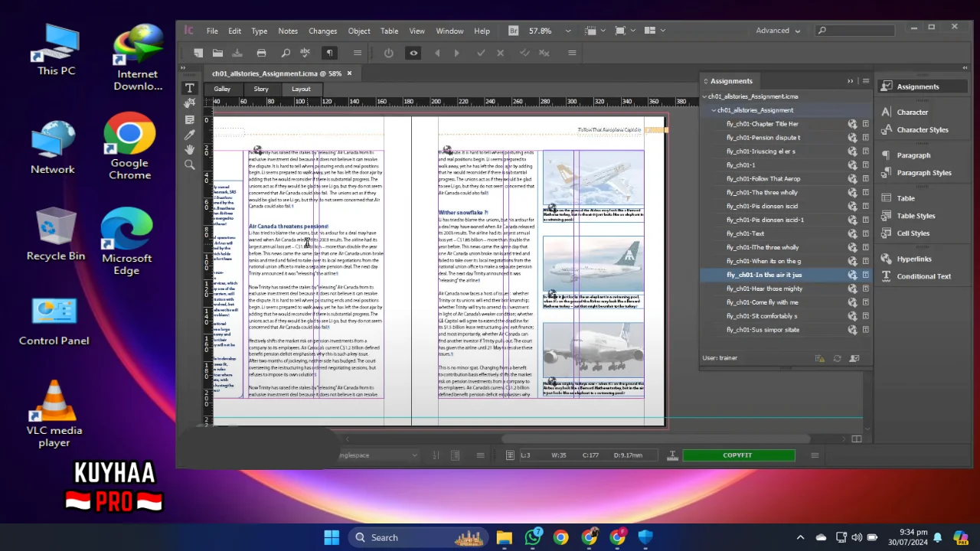Open the Changes menu

click(x=322, y=31)
